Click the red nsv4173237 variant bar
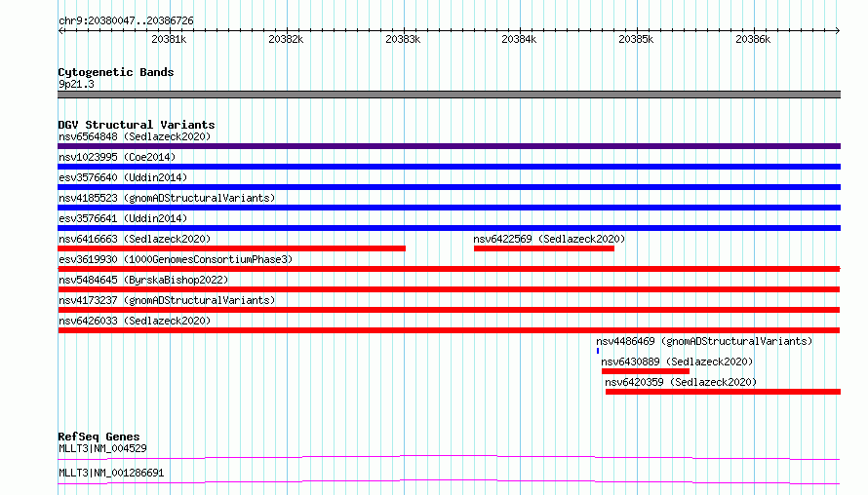868x495 pixels. click(449, 310)
